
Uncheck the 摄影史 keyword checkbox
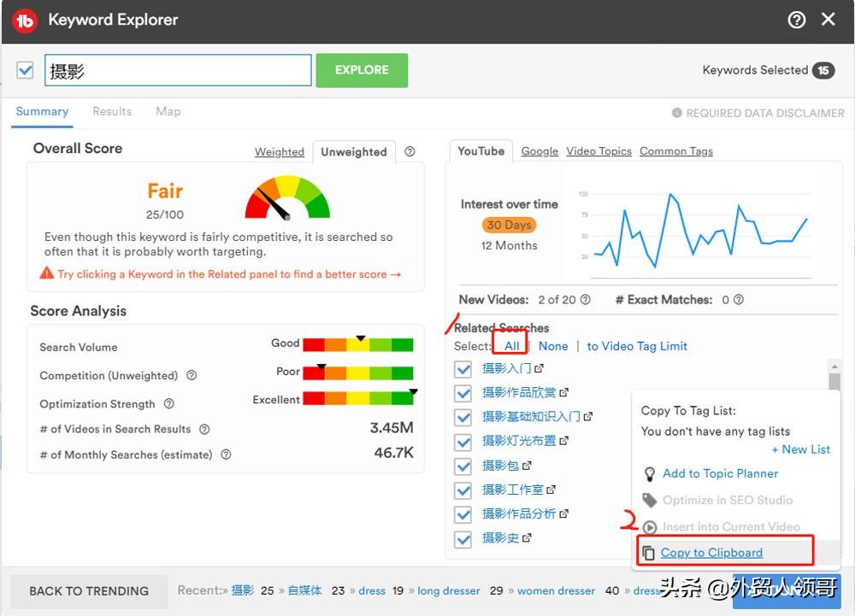(x=463, y=539)
